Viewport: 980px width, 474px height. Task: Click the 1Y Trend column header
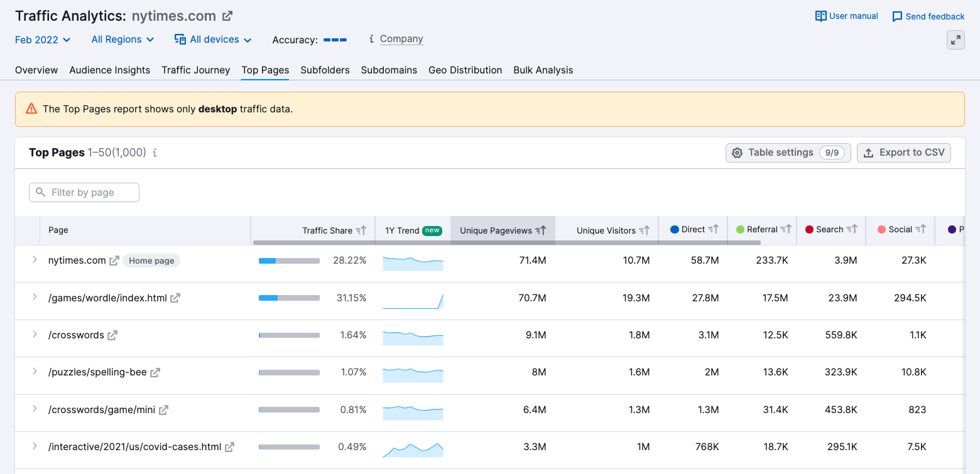pyautogui.click(x=413, y=230)
